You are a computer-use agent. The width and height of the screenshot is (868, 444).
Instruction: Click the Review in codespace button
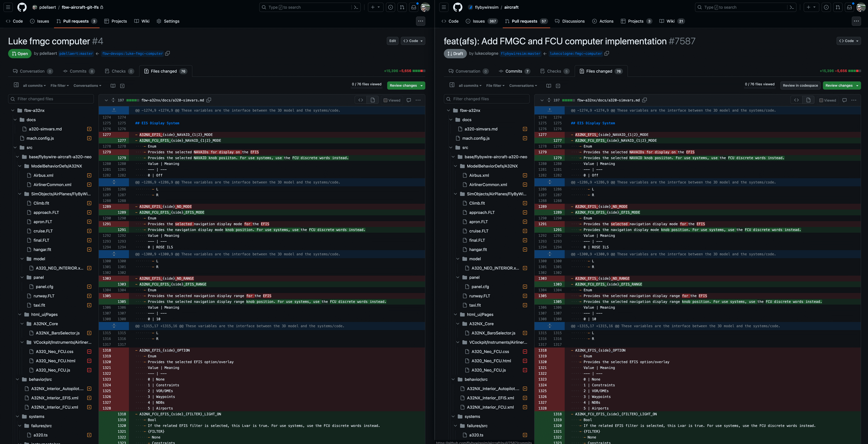point(800,85)
